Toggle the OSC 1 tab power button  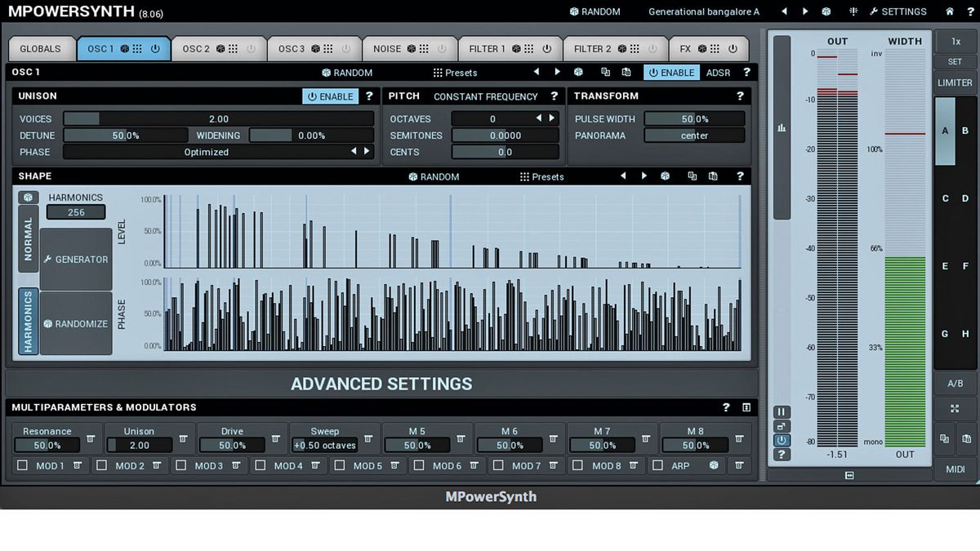coord(155,49)
